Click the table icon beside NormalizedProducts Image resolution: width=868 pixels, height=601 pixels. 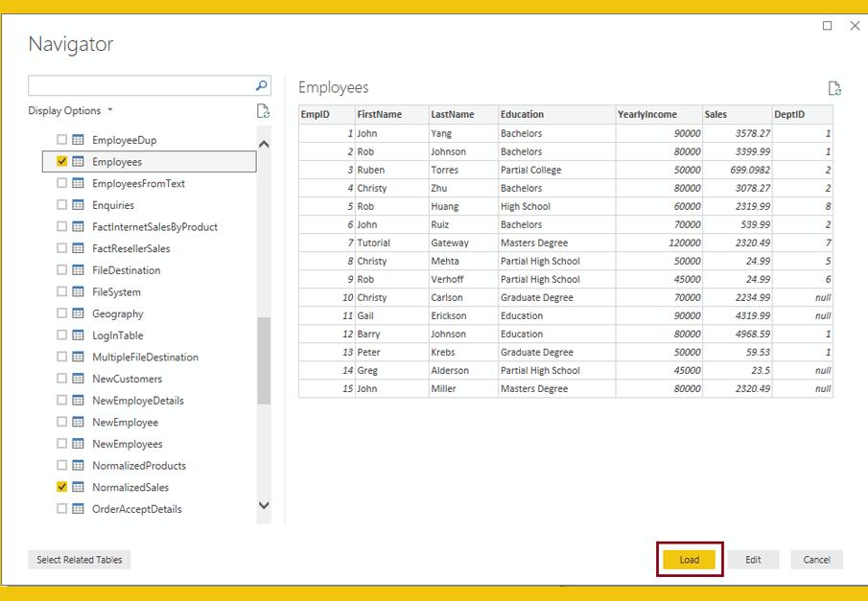click(78, 466)
